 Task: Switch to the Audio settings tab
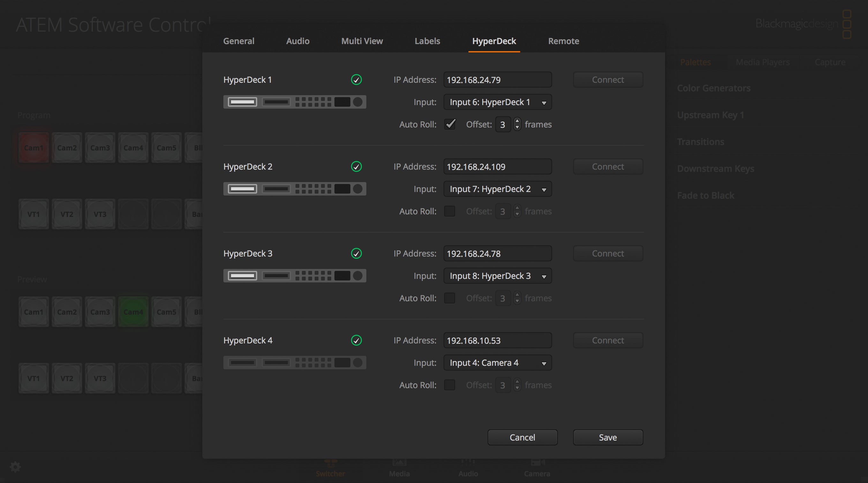297,41
